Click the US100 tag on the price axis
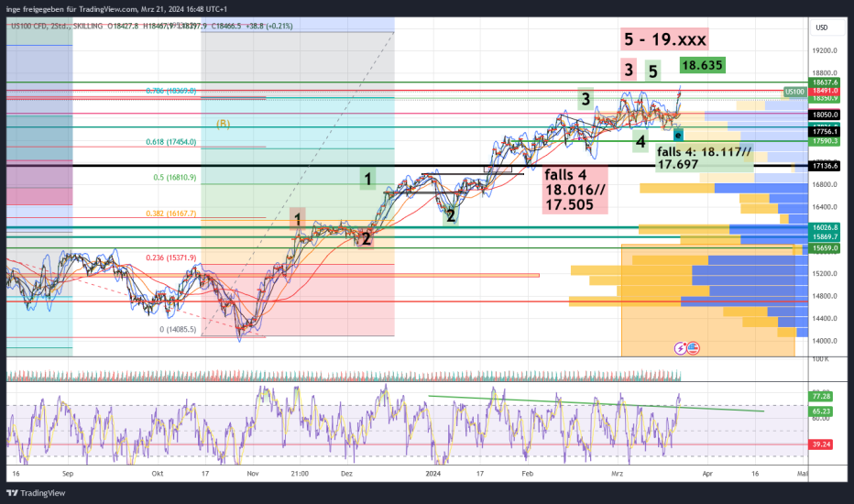 pyautogui.click(x=794, y=92)
